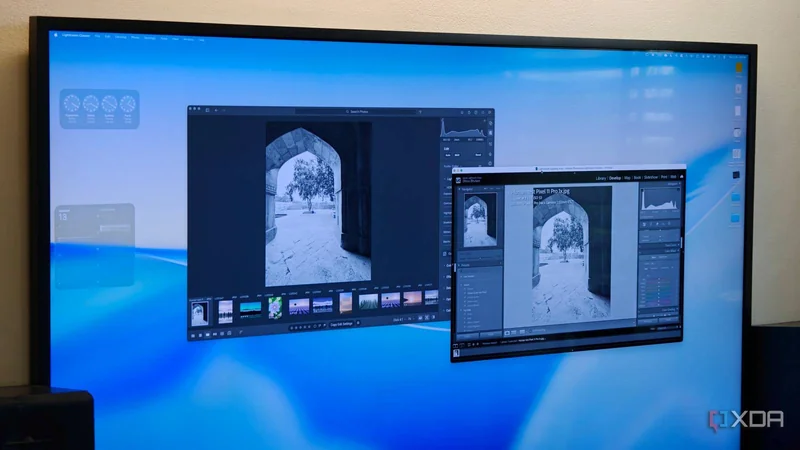Open the Lightroom Classic menu in menu bar
Image resolution: width=800 pixels, height=450 pixels.
76,36
